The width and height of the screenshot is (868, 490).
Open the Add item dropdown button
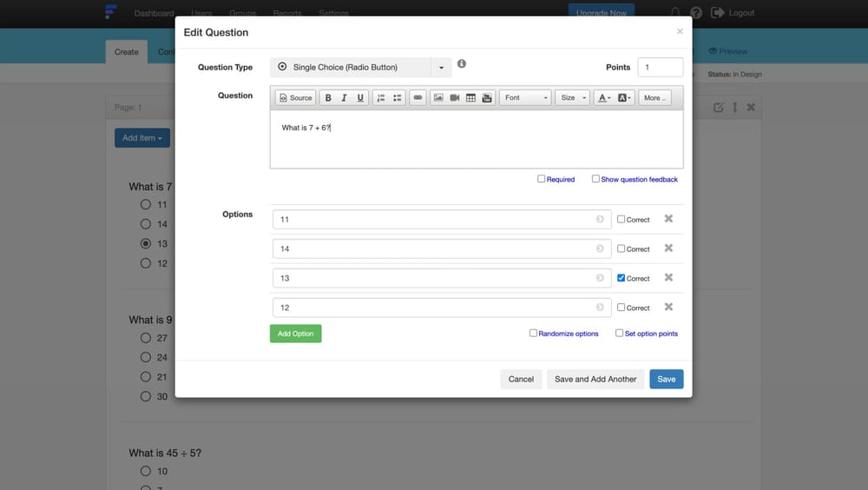coord(142,138)
